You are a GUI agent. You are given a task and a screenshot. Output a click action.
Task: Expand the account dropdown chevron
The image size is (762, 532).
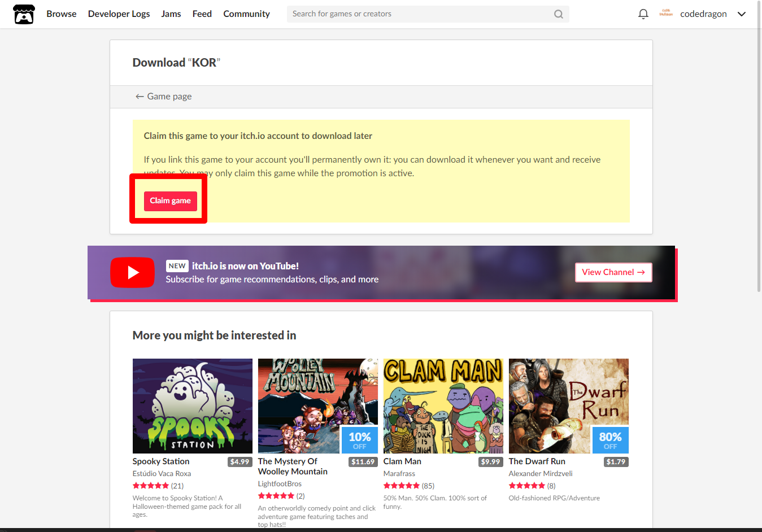click(x=742, y=14)
